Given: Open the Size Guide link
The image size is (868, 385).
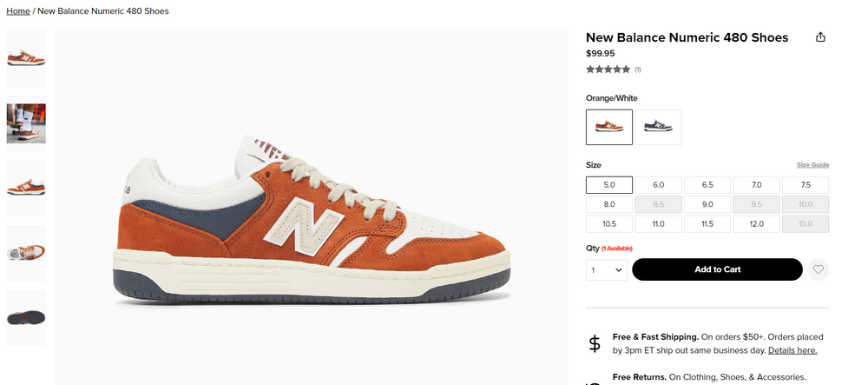Looking at the screenshot, I should [812, 165].
